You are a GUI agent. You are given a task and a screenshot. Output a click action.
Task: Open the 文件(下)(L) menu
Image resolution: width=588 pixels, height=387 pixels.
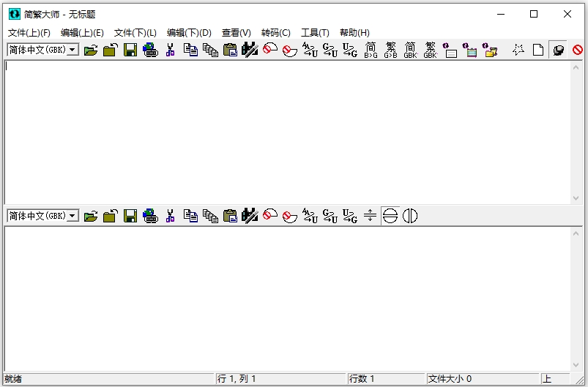[135, 33]
